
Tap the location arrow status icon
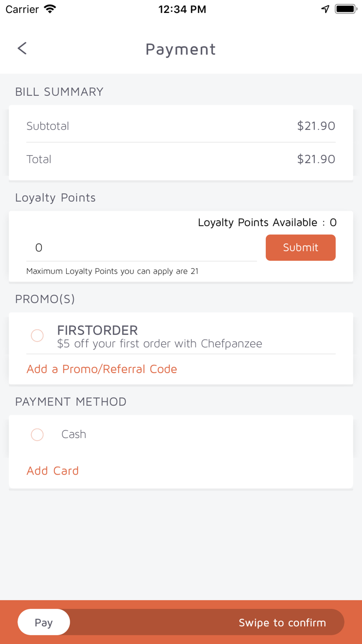325,9
